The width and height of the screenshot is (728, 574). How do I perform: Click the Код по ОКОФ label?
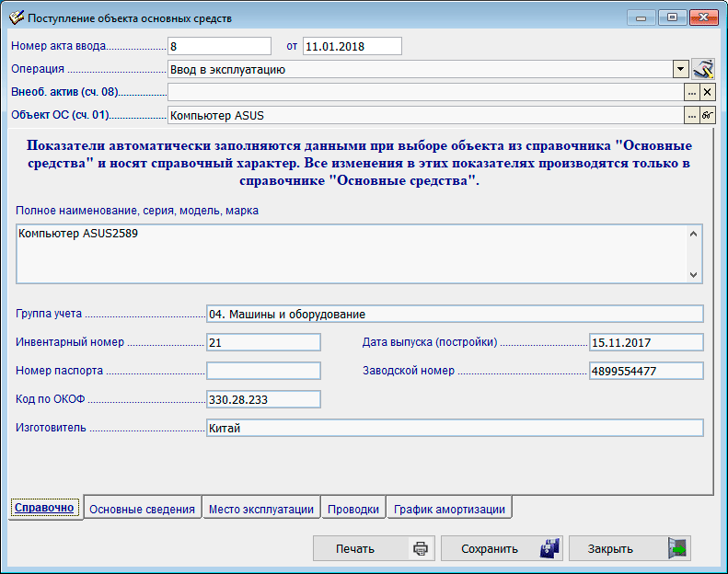50,399
